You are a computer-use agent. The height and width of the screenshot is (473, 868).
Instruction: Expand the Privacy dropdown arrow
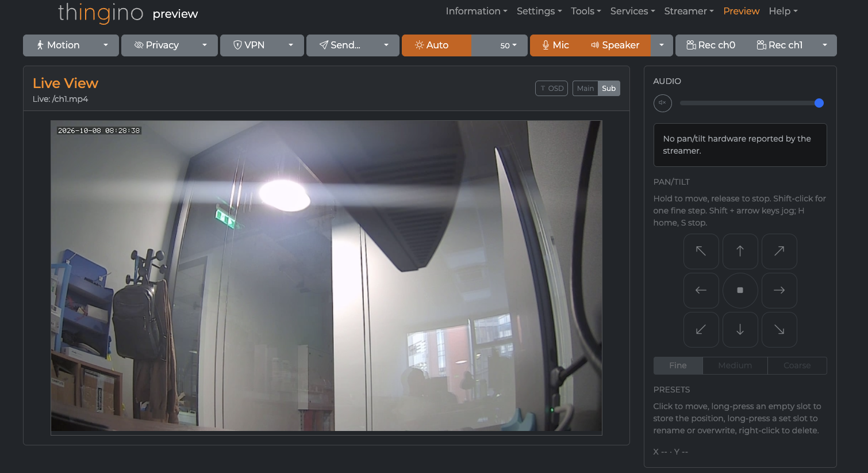tap(205, 45)
